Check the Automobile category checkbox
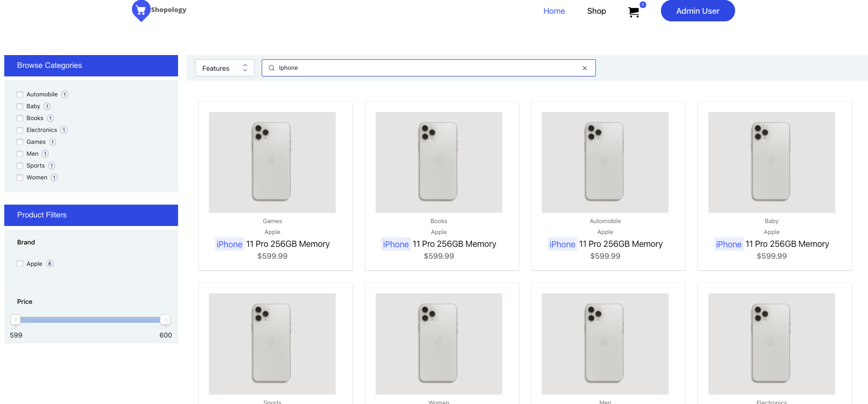The height and width of the screenshot is (404, 868). click(20, 94)
